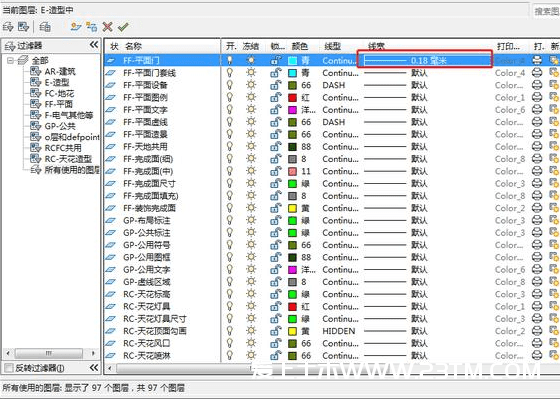560x399 pixels.
Task: Freeze the FF-平面造景 layer via sun icon
Action: 251,134
